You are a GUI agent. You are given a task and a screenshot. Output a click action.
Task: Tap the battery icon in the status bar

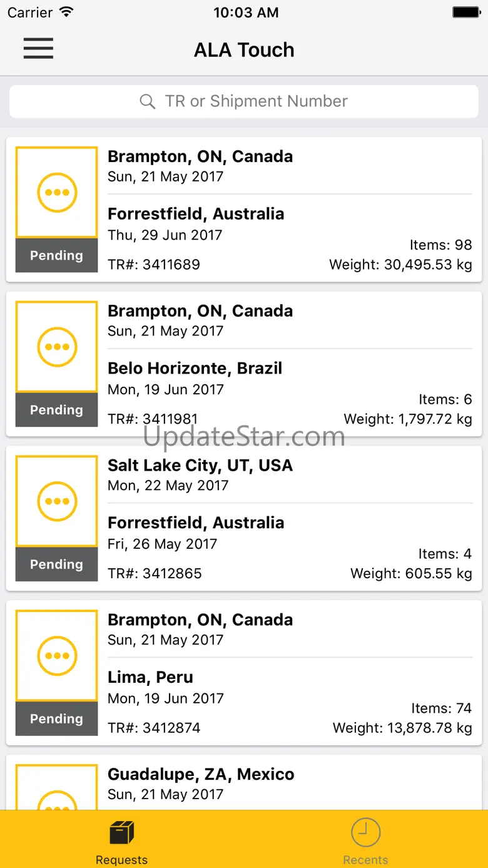(x=466, y=13)
